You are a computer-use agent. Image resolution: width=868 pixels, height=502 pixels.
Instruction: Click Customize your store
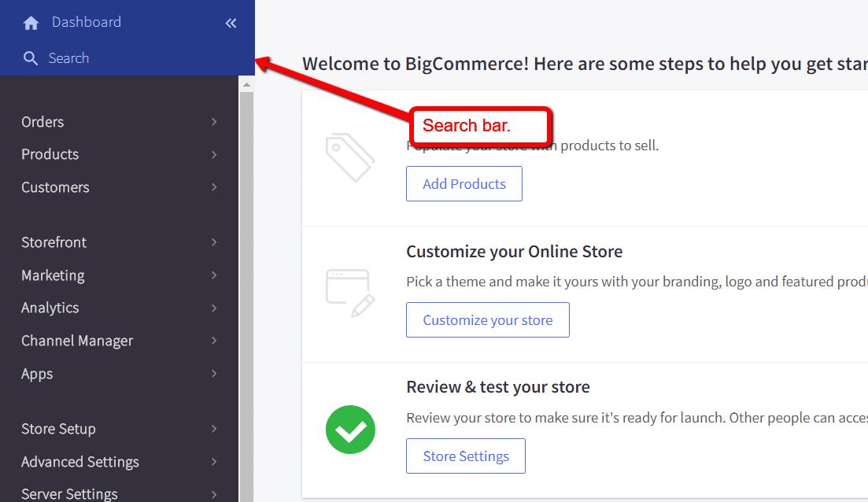487,319
